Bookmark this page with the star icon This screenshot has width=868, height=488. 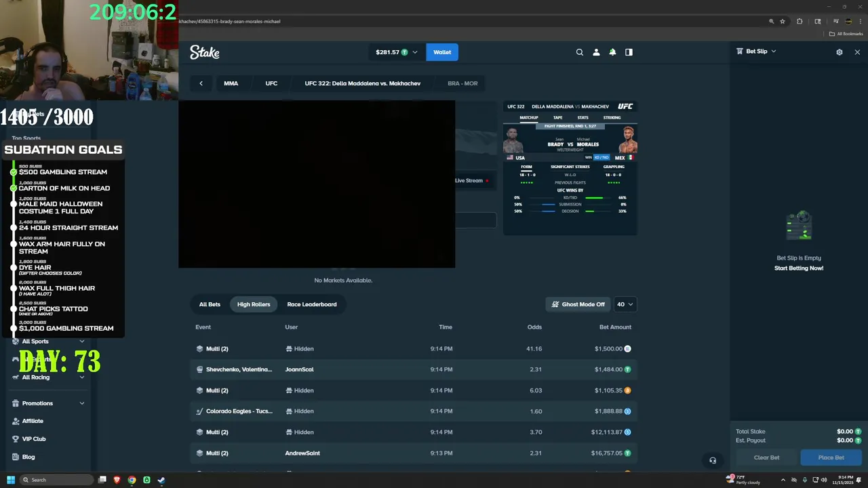tap(783, 21)
